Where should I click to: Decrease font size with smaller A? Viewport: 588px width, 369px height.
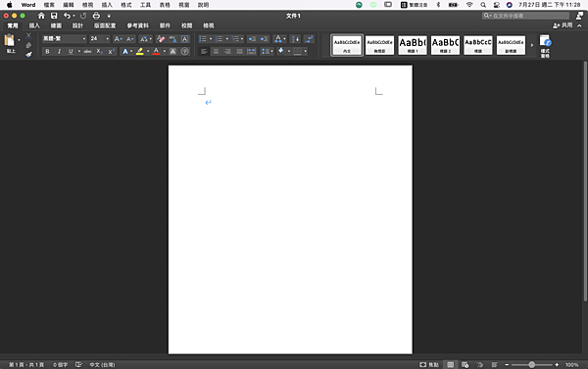(129, 39)
